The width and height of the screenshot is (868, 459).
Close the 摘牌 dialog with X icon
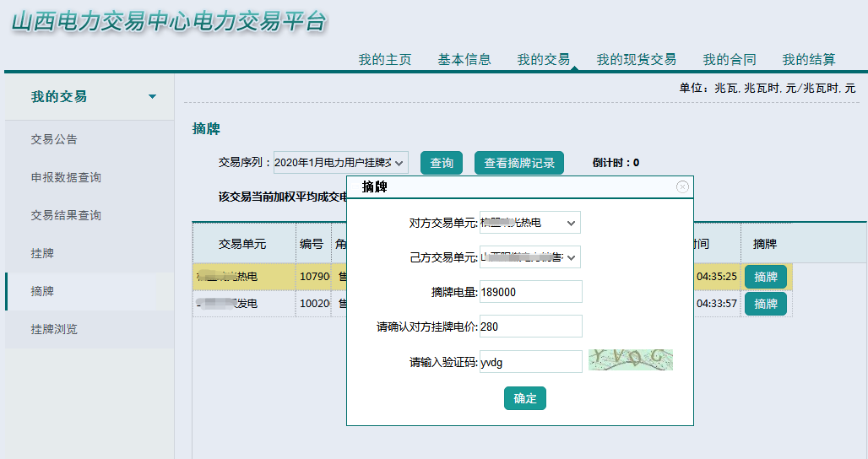[682, 187]
